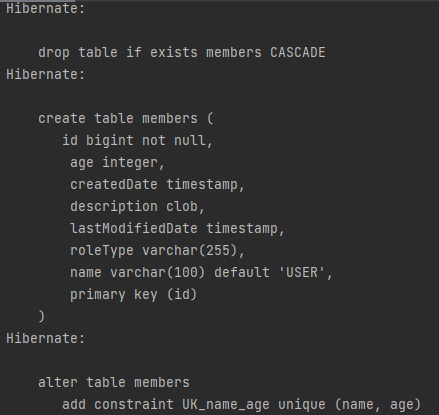
Task: Click the drop table if exists statement
Action: pos(182,52)
